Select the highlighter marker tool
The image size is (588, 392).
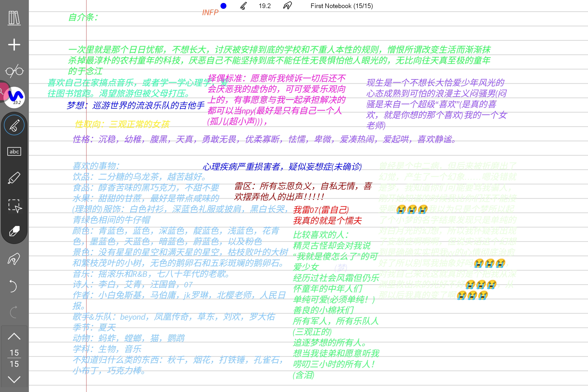[14, 178]
